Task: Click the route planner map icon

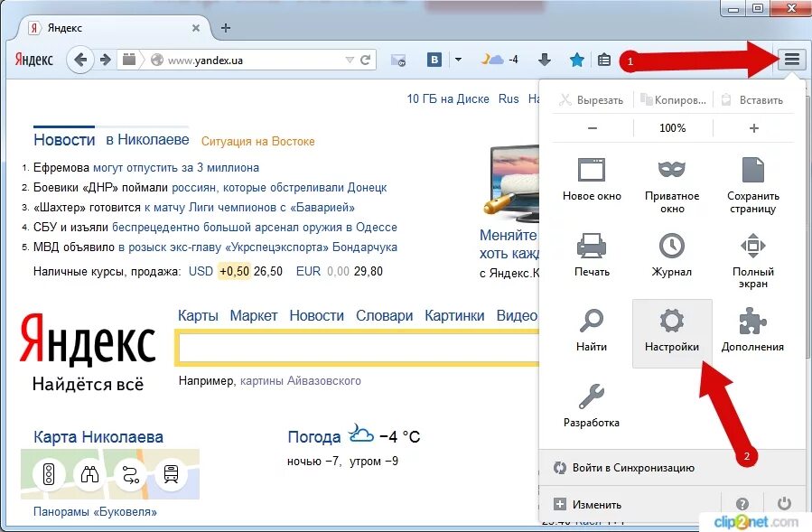Action: [x=130, y=474]
